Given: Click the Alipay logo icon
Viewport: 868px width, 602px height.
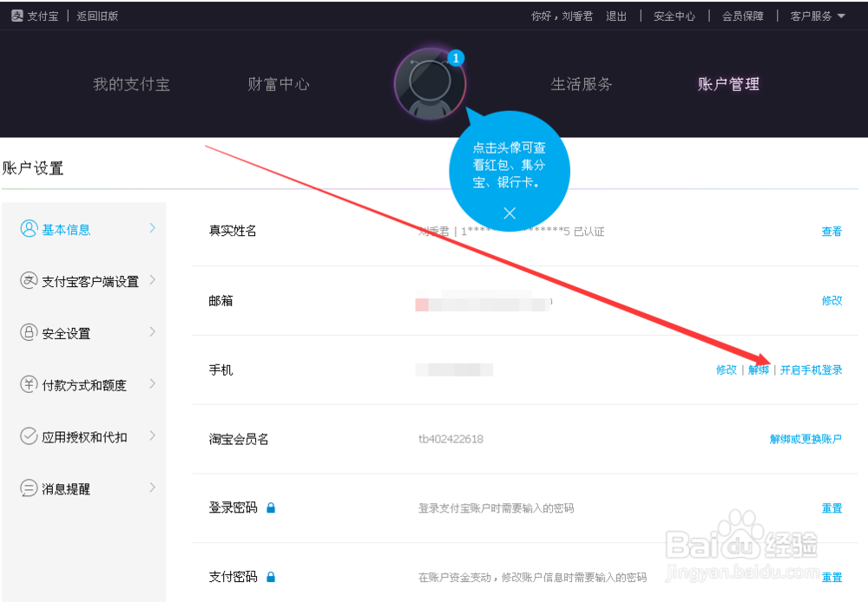Looking at the screenshot, I should click(17, 16).
